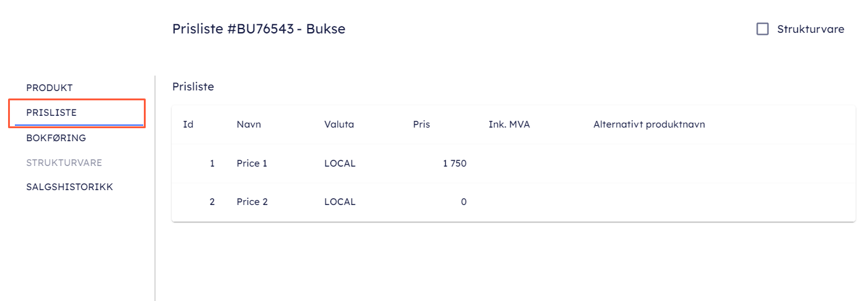Click Id 2 in the second row
Image resolution: width=868 pixels, height=301 pixels.
[212, 202]
